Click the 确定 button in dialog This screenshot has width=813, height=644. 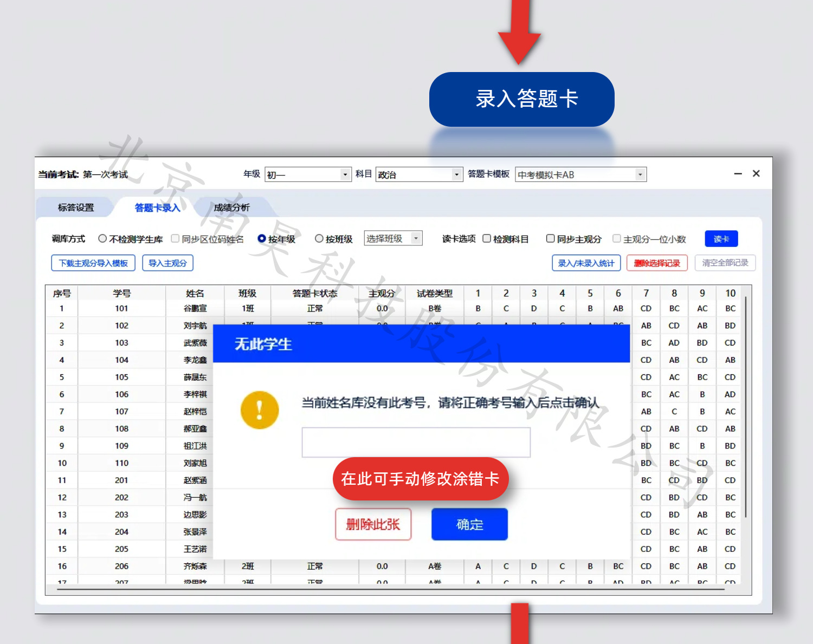[469, 524]
